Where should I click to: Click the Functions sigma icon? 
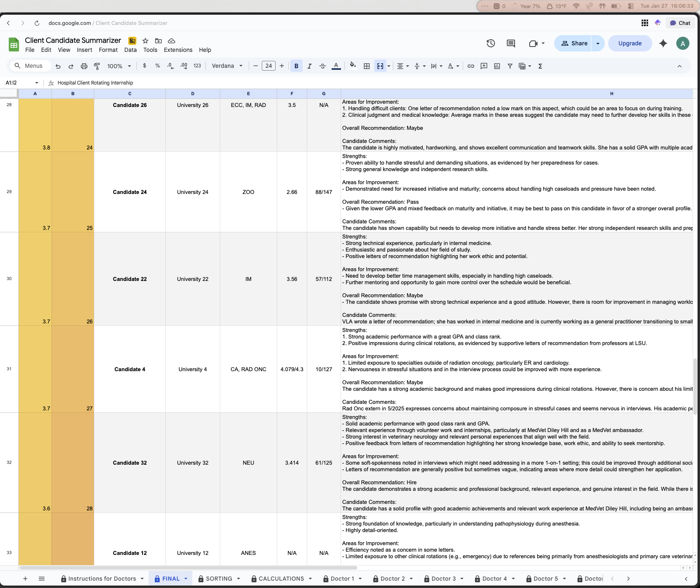tap(540, 66)
